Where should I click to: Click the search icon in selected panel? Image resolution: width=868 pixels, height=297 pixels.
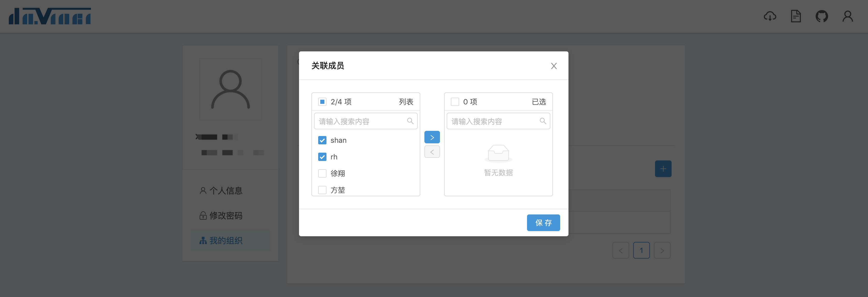coord(543,121)
